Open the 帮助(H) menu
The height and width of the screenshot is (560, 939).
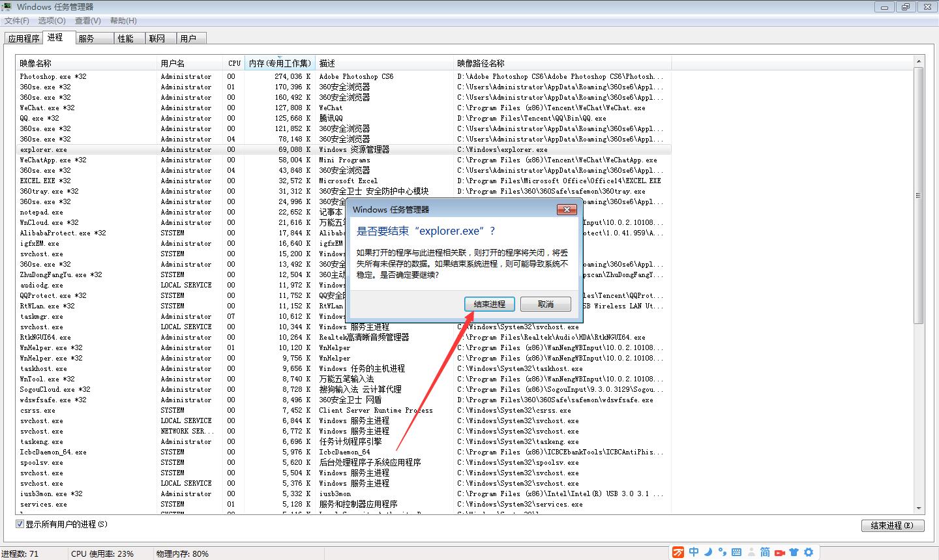(x=123, y=21)
